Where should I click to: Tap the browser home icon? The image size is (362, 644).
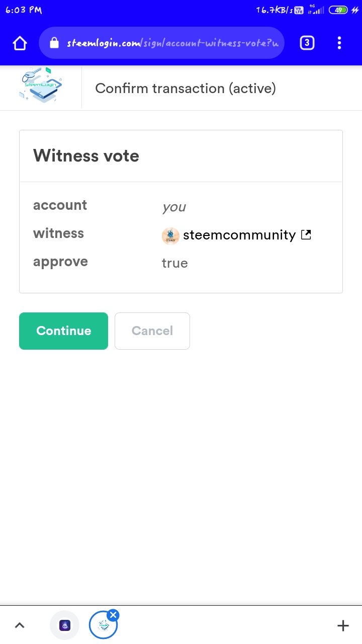tap(20, 43)
